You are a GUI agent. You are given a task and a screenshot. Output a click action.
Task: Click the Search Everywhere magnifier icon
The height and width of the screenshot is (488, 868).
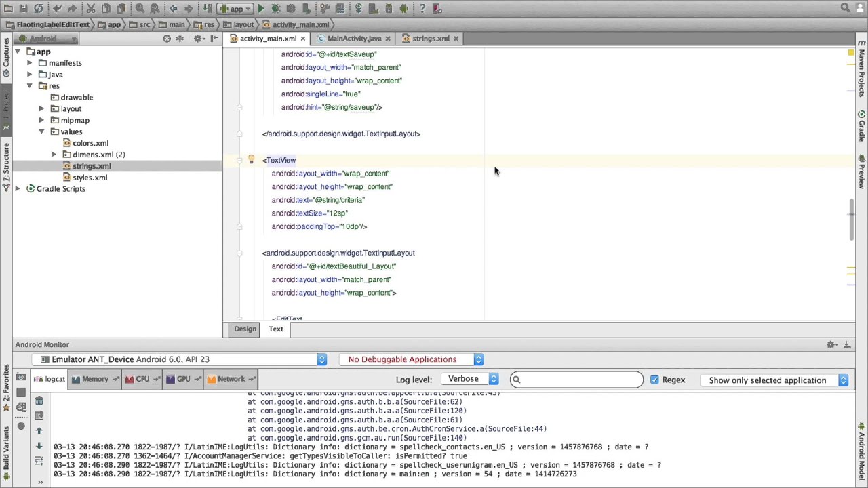click(x=845, y=8)
